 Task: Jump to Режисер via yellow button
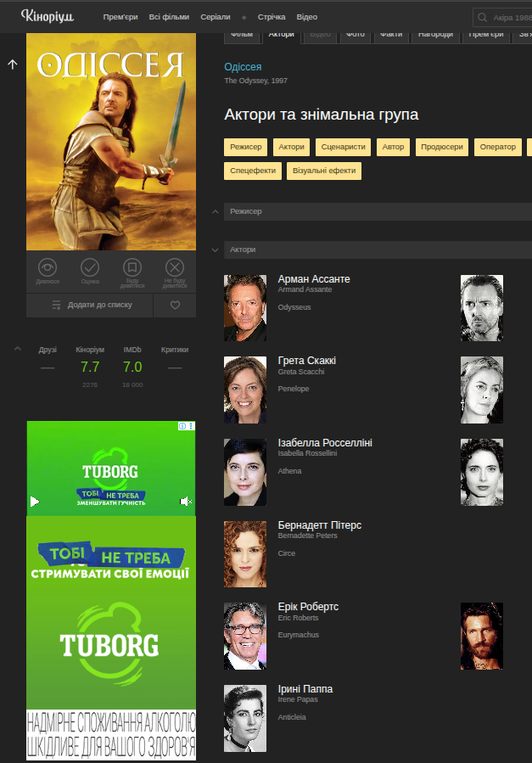pyautogui.click(x=245, y=147)
